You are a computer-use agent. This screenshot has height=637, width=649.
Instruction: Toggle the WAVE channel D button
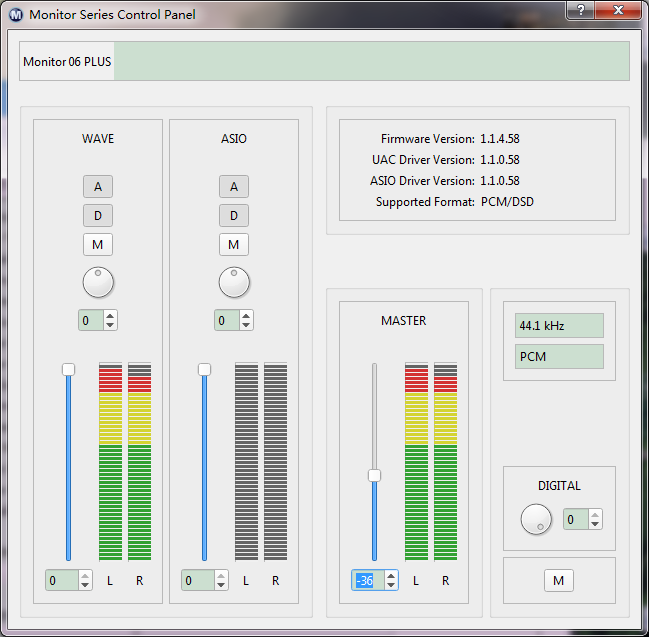(x=98, y=215)
